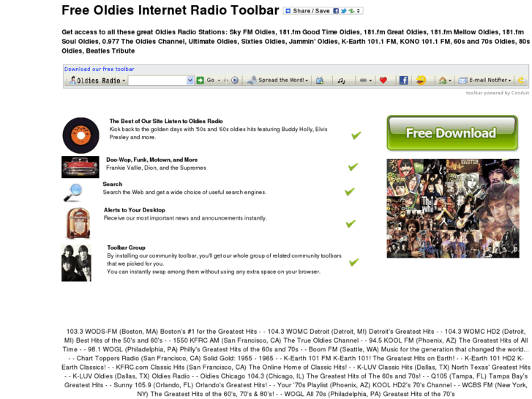Click the 'Toolbar Group' heading
This screenshot has height=399, width=532.
[x=126, y=247]
